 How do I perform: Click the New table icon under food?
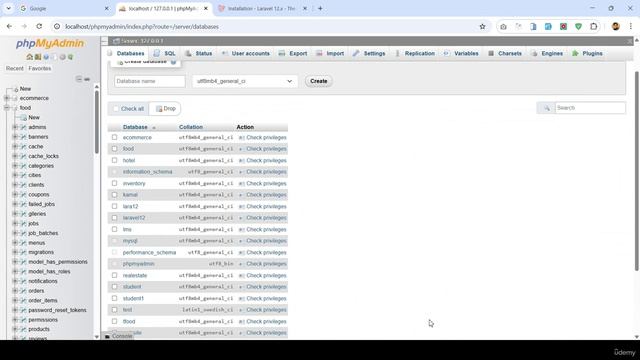tap(23, 118)
